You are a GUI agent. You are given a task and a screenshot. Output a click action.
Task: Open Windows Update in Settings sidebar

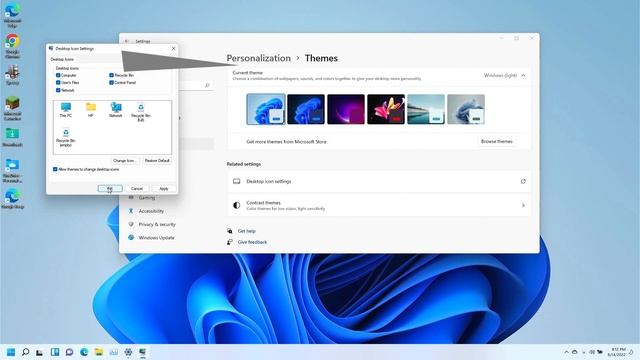[156, 238]
